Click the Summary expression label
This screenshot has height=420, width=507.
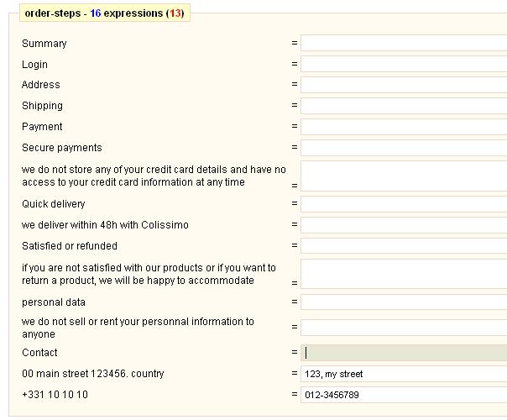[x=44, y=44]
